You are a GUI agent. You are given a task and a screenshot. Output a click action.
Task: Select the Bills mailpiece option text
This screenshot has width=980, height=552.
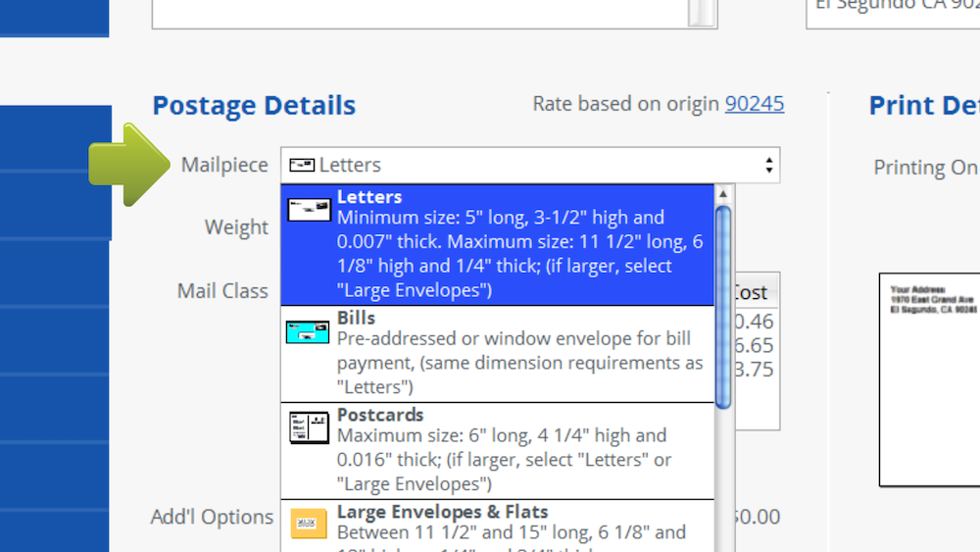519,351
